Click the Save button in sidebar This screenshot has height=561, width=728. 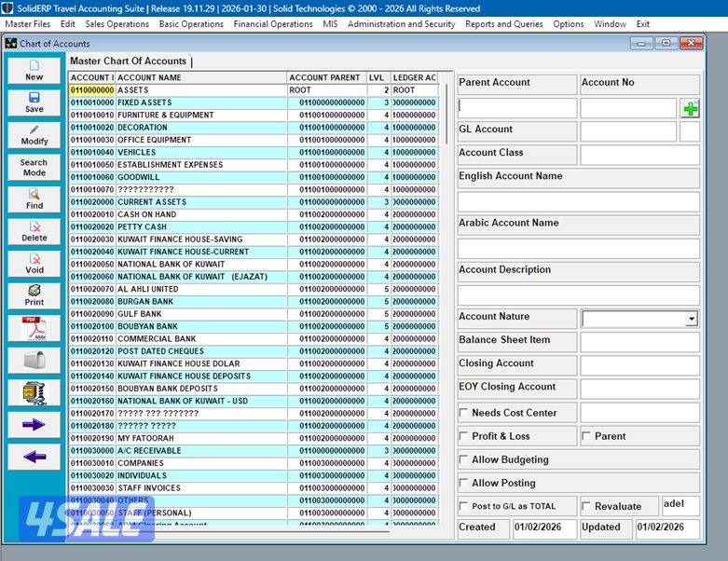(x=34, y=103)
